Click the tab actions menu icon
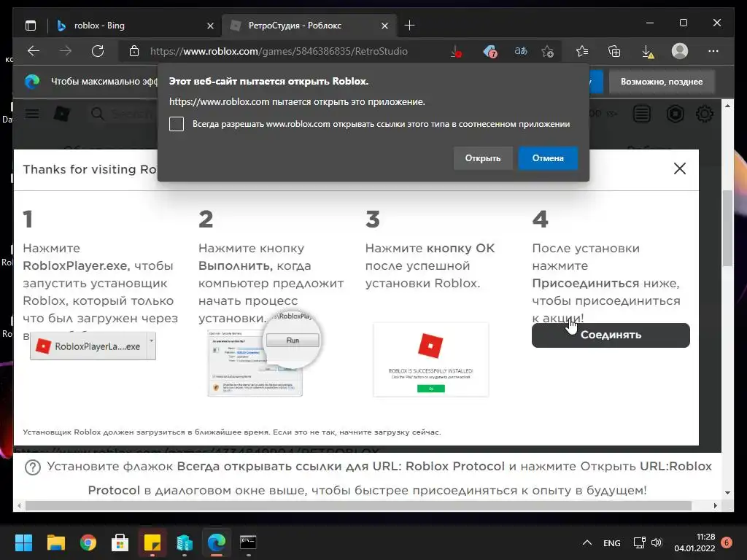Screen dimensions: 747x560 (x=31, y=26)
